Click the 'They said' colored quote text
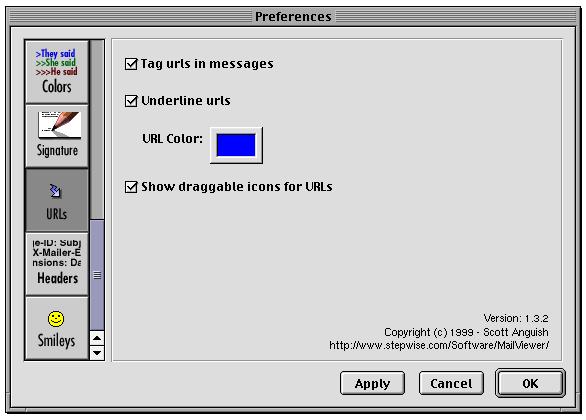 click(56, 54)
